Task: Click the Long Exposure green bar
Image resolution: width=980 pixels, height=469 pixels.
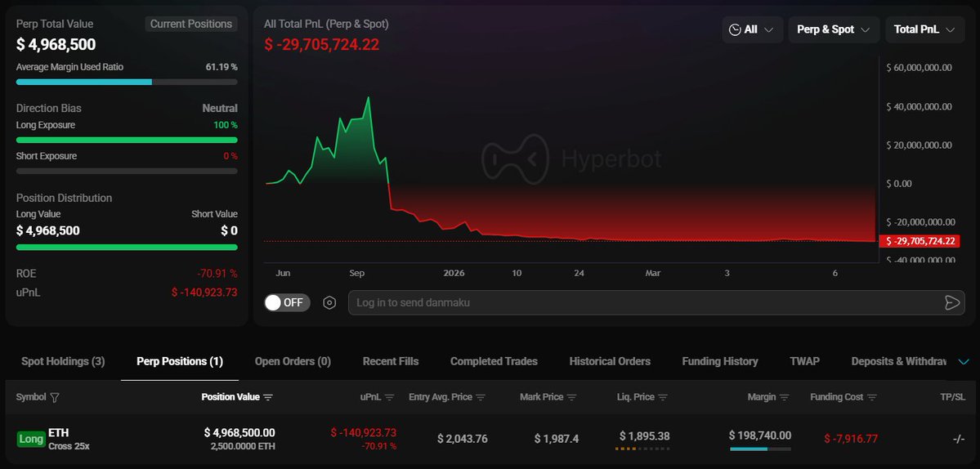Action: click(x=127, y=140)
